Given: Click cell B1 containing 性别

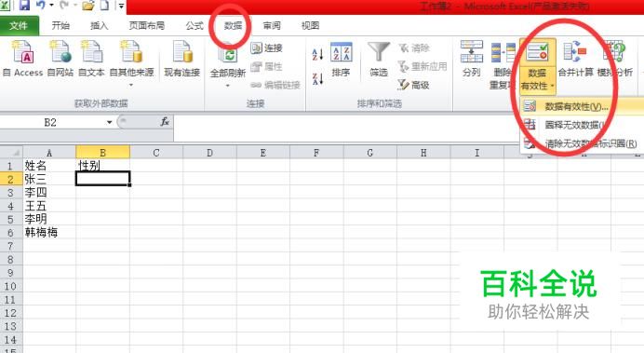Looking at the screenshot, I should (102, 166).
